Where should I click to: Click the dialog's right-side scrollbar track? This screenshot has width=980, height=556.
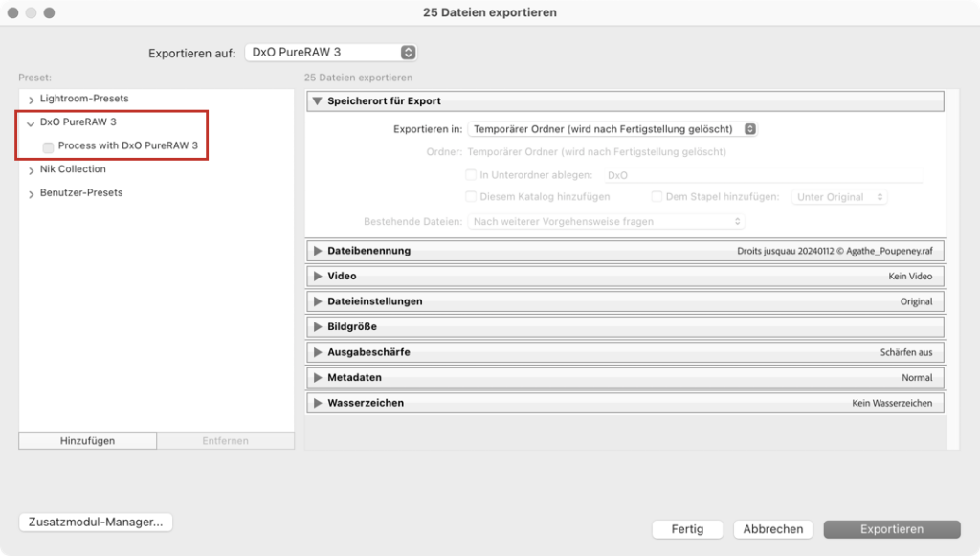click(953, 269)
